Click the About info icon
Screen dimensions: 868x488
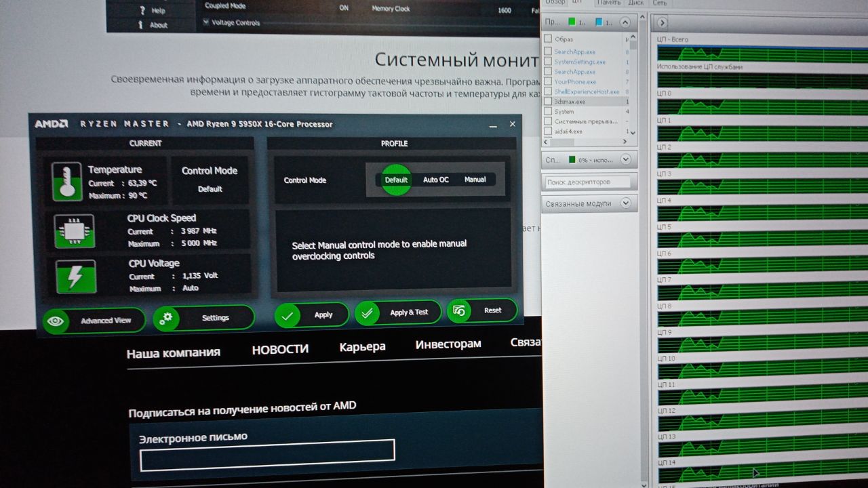pos(142,25)
